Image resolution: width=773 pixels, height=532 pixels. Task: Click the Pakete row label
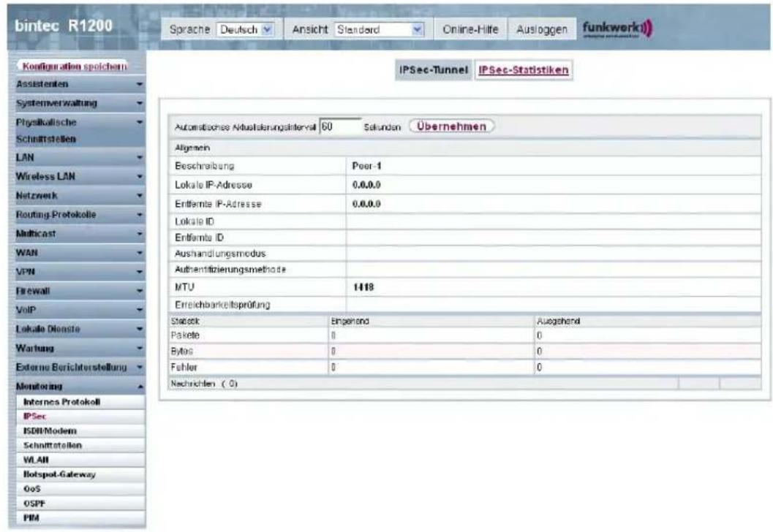(x=185, y=335)
